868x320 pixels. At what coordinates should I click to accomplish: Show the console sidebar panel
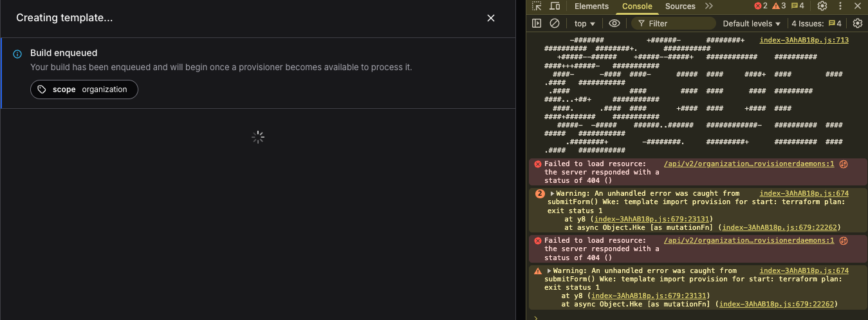point(537,23)
